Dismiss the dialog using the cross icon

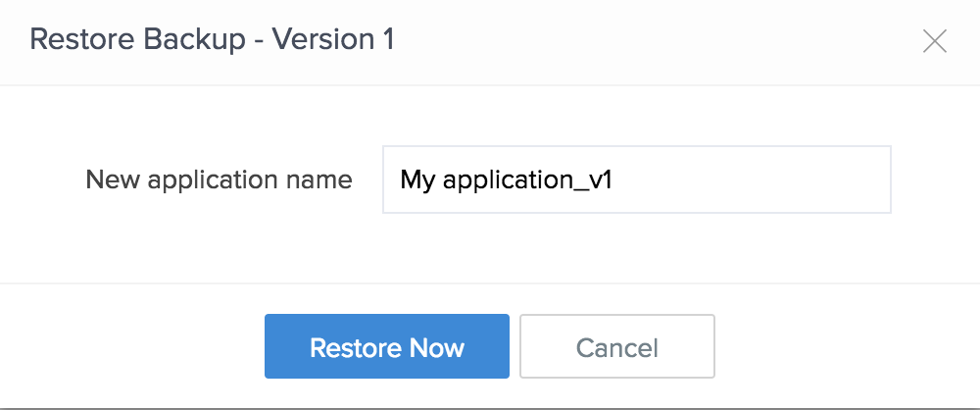click(x=935, y=41)
